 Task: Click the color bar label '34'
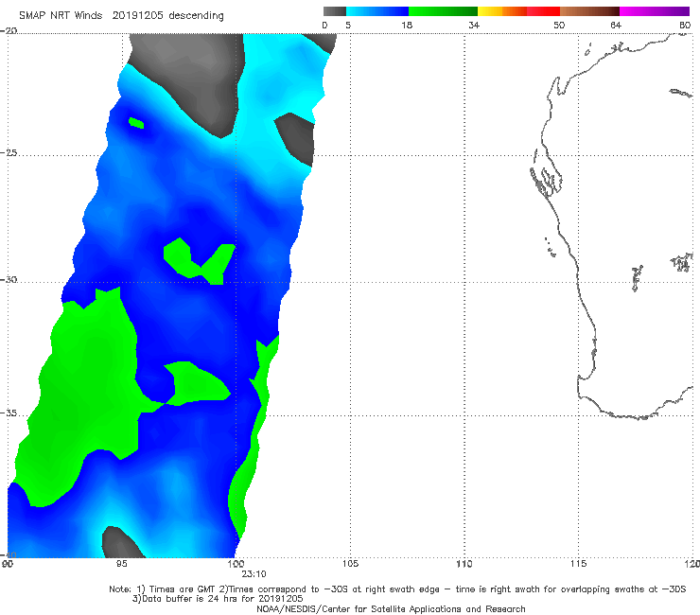click(x=474, y=25)
